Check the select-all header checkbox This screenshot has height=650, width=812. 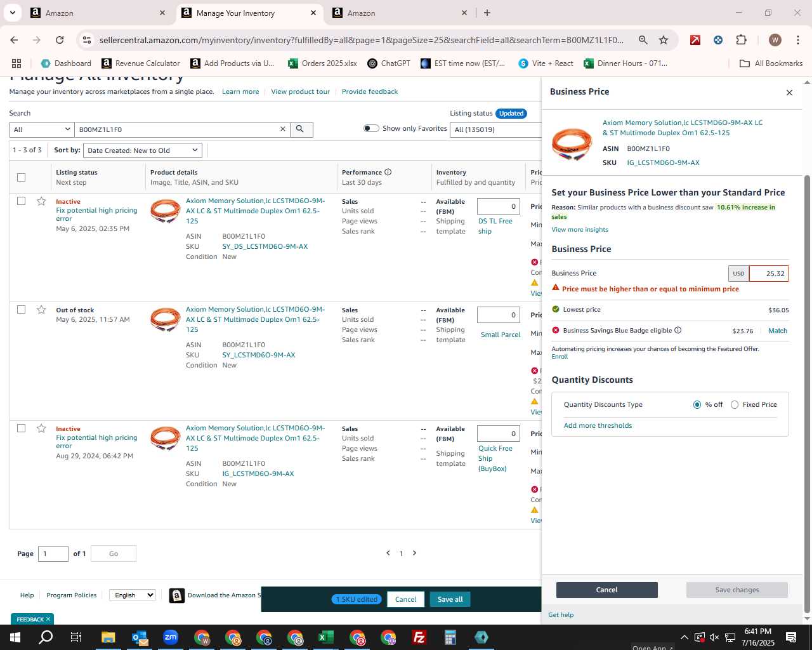(21, 177)
